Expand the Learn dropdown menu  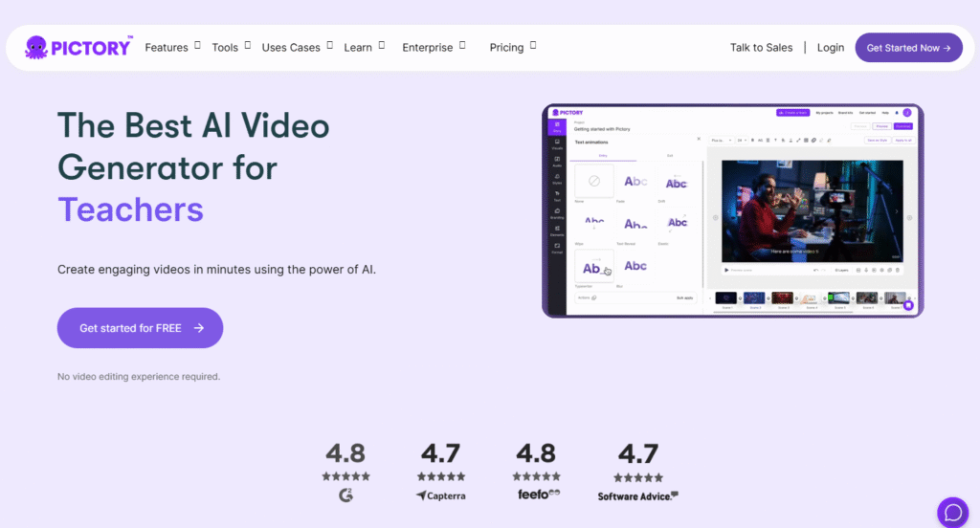click(364, 48)
